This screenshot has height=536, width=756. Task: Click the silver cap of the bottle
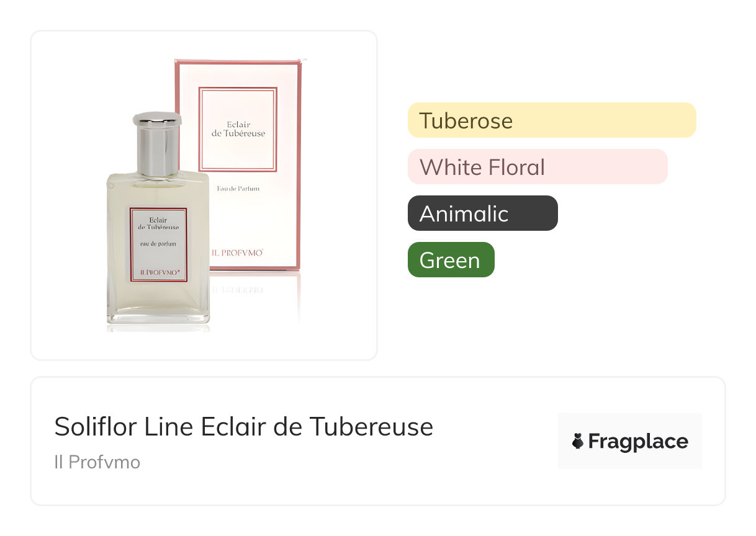click(157, 143)
